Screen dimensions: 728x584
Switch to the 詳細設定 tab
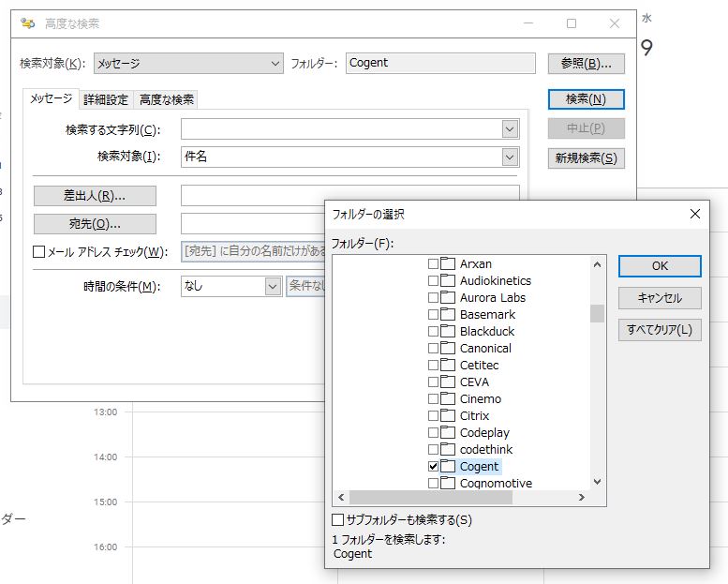pyautogui.click(x=106, y=99)
